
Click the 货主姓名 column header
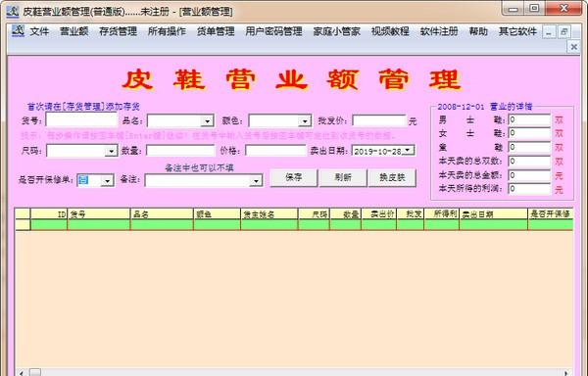click(269, 213)
